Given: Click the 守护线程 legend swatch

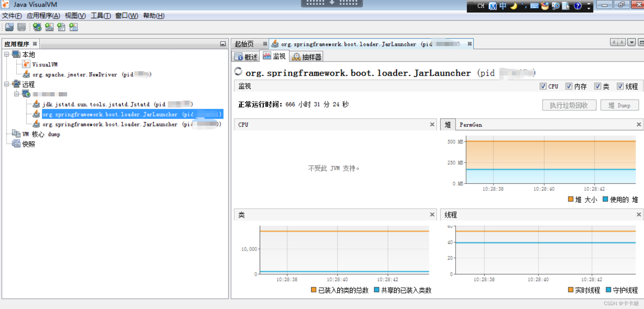Looking at the screenshot, I should pyautogui.click(x=608, y=290).
